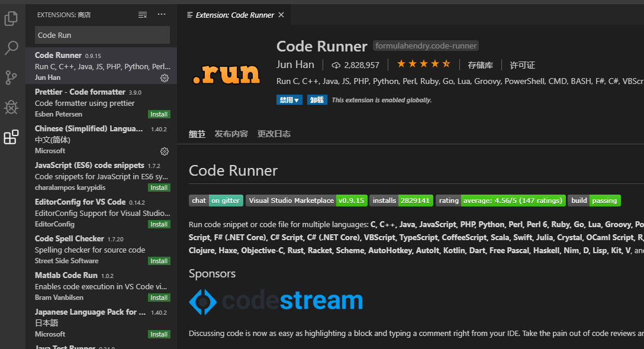Install Code Spell Checker
The width and height of the screenshot is (644, 349).
(159, 261)
